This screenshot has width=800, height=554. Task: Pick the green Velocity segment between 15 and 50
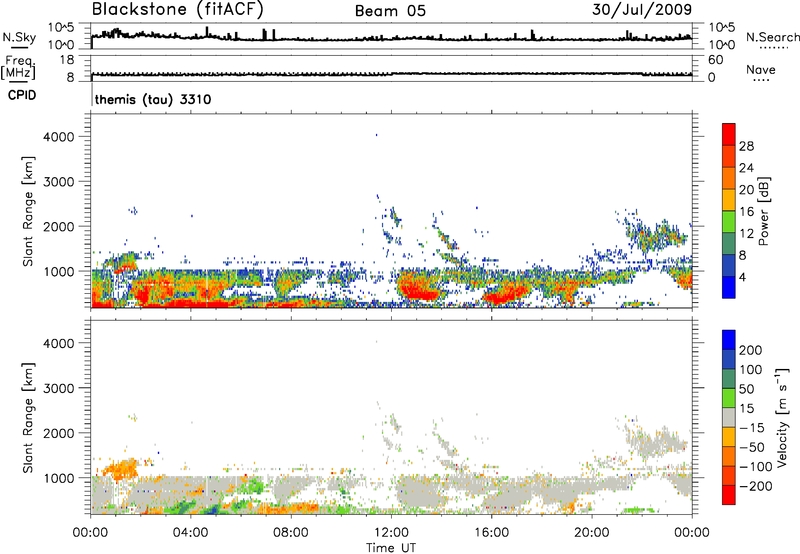point(729,398)
